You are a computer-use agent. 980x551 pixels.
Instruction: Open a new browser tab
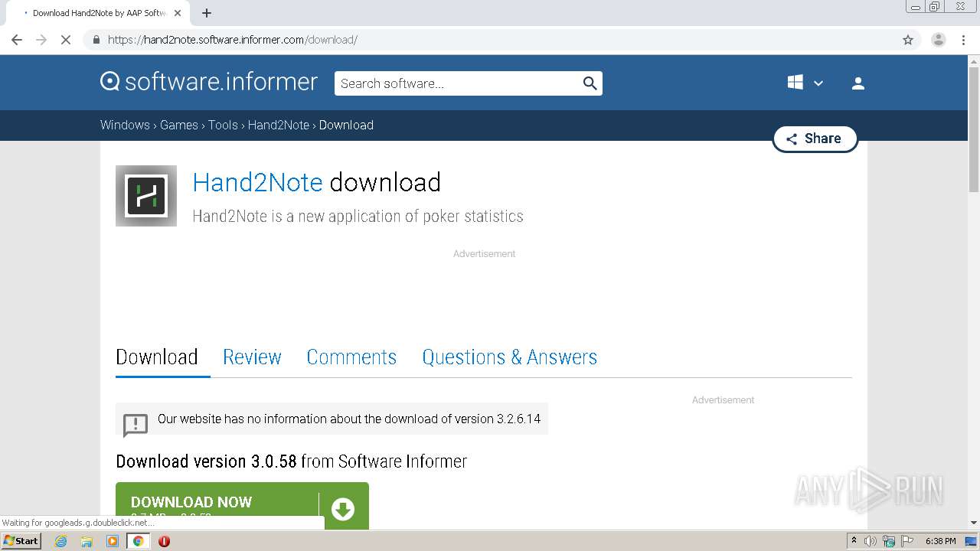207,13
